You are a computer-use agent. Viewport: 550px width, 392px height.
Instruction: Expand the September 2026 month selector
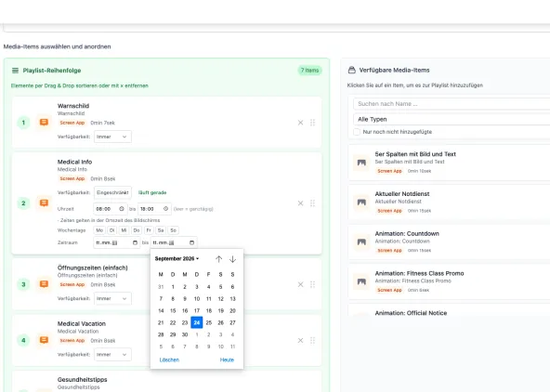(x=177, y=259)
